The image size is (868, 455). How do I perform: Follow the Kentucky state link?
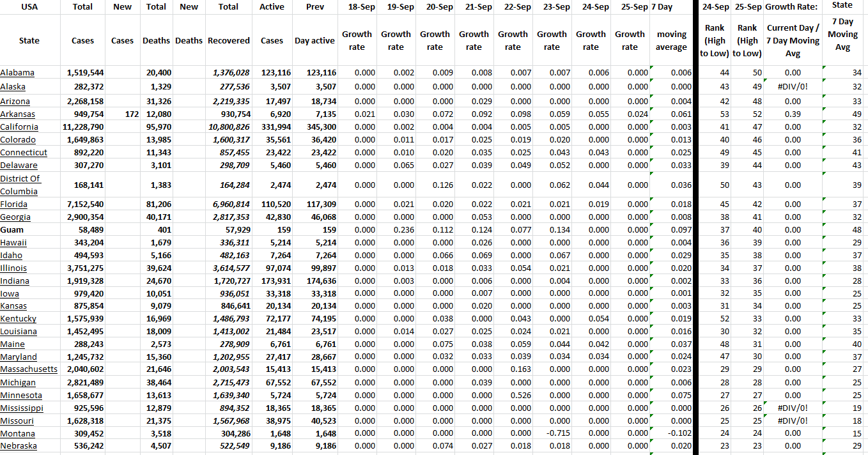[x=18, y=319]
